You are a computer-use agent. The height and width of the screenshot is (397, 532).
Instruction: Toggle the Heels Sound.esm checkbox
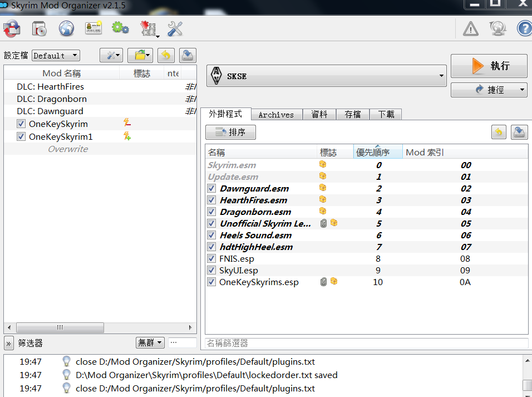[x=211, y=235]
